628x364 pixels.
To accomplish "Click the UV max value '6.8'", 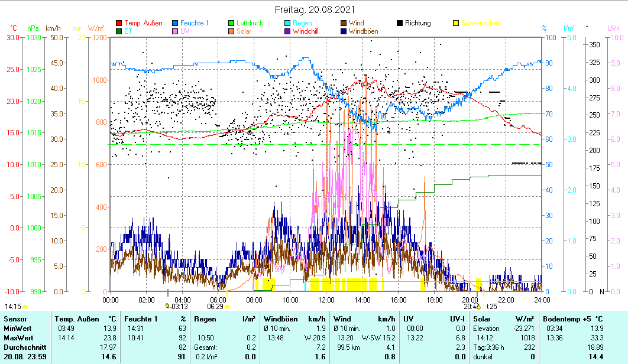I will [461, 338].
